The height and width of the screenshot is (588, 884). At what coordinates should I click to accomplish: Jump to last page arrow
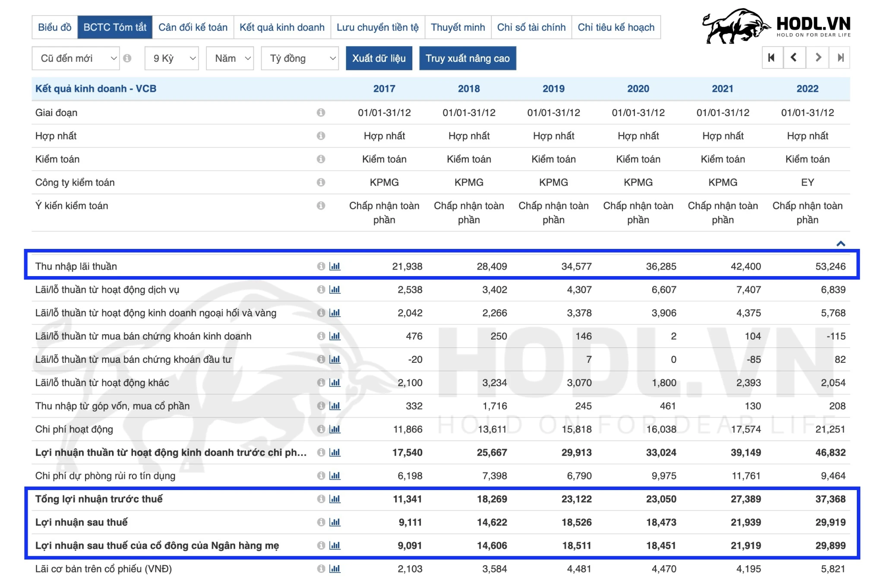coord(840,57)
